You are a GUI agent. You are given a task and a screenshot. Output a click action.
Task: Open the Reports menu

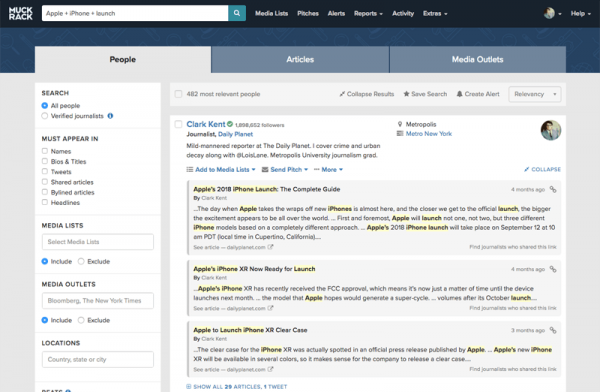368,13
